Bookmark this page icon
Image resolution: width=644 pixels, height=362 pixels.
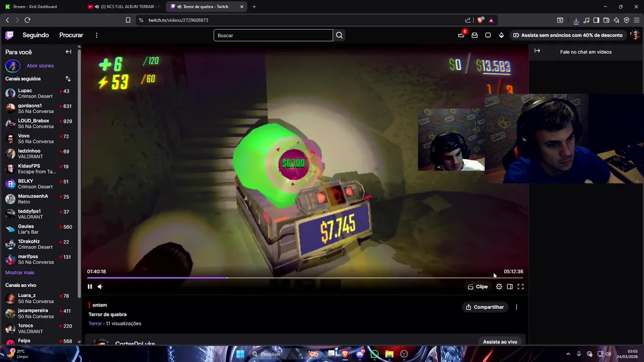tap(128, 20)
